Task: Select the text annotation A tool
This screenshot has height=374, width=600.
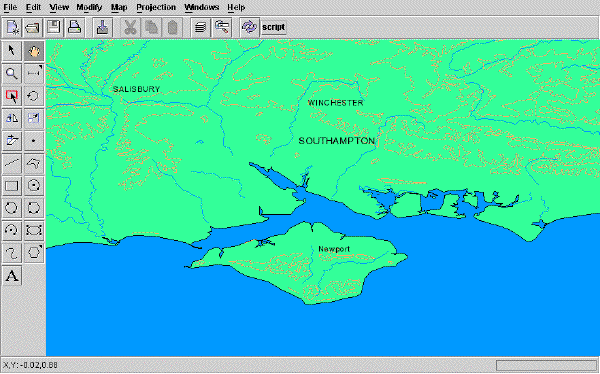Action: pyautogui.click(x=12, y=276)
